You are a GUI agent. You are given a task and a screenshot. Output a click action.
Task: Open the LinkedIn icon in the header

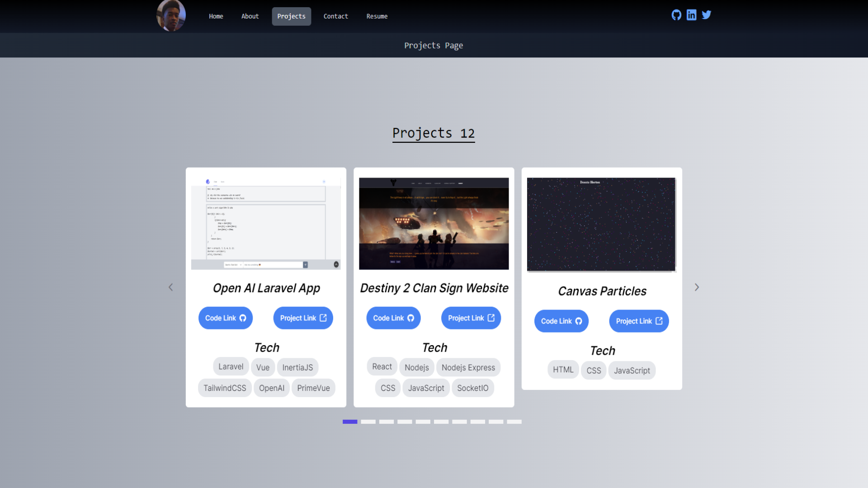point(691,15)
